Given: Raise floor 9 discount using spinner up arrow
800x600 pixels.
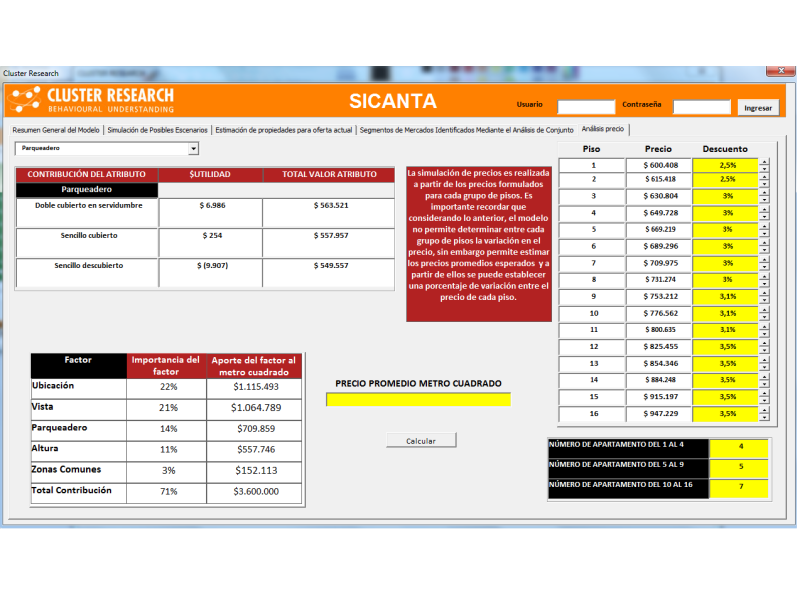Looking at the screenshot, I should (x=765, y=293).
